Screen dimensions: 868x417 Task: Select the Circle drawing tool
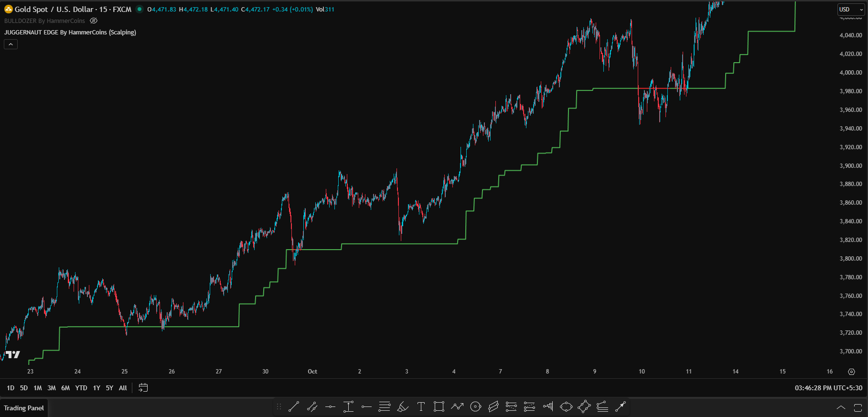pos(475,407)
